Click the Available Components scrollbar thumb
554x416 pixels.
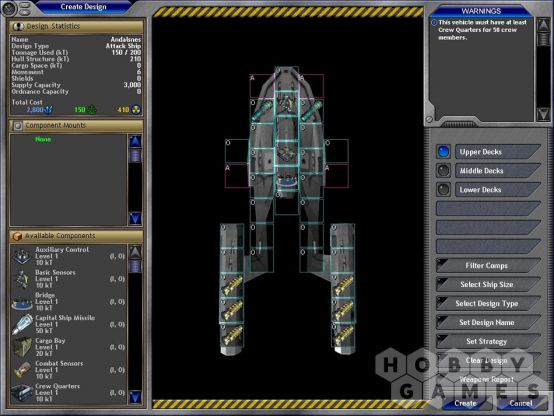pos(135,266)
